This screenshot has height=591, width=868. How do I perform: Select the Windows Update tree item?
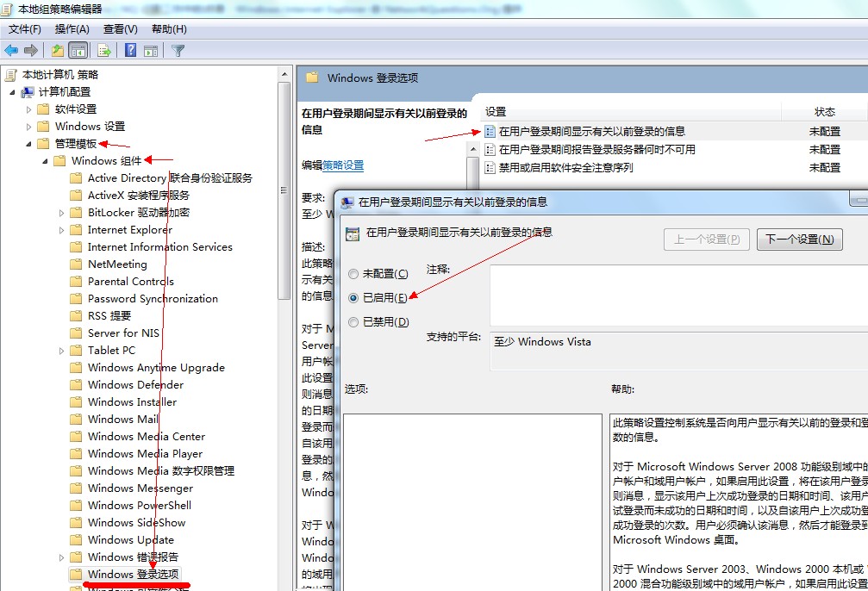131,539
